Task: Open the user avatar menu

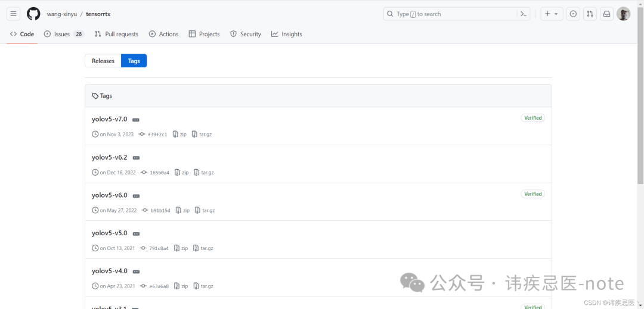Action: 624,14
